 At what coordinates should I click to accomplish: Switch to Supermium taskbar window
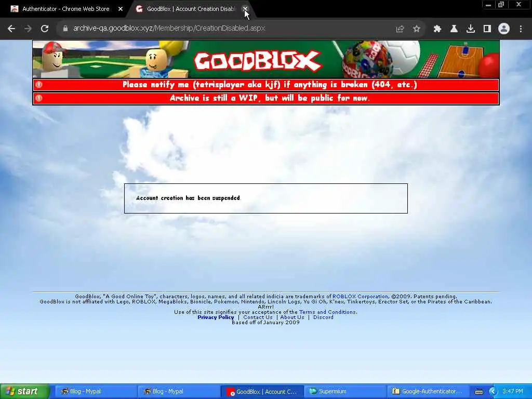coord(345,392)
